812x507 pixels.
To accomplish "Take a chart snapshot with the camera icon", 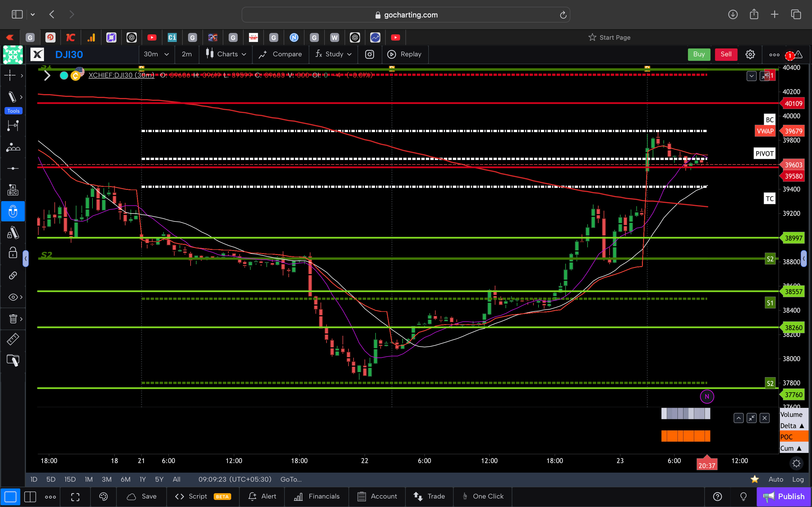I will [x=369, y=54].
